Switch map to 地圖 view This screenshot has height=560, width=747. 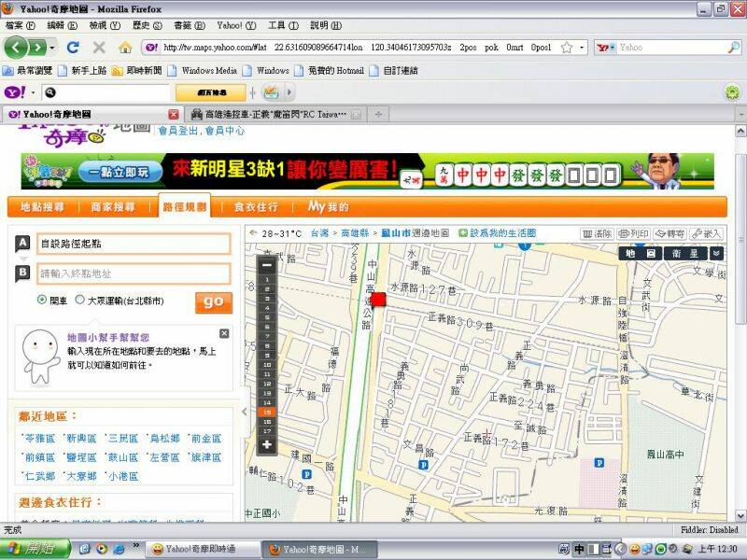(640, 253)
